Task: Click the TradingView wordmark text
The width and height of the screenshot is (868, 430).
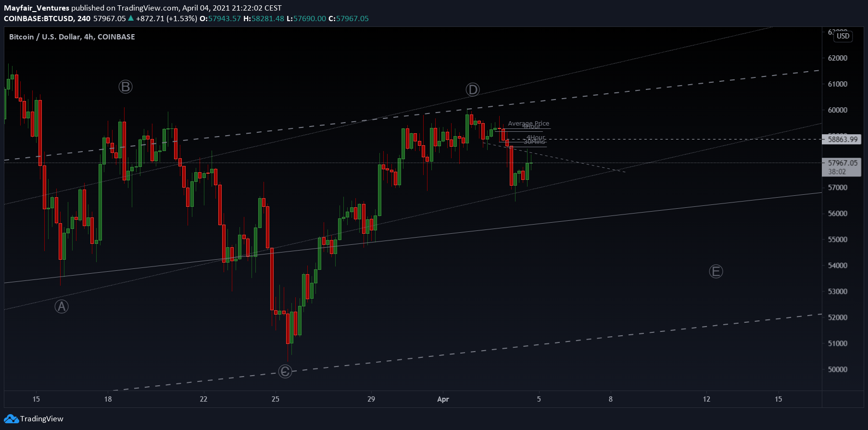Action: coord(42,419)
